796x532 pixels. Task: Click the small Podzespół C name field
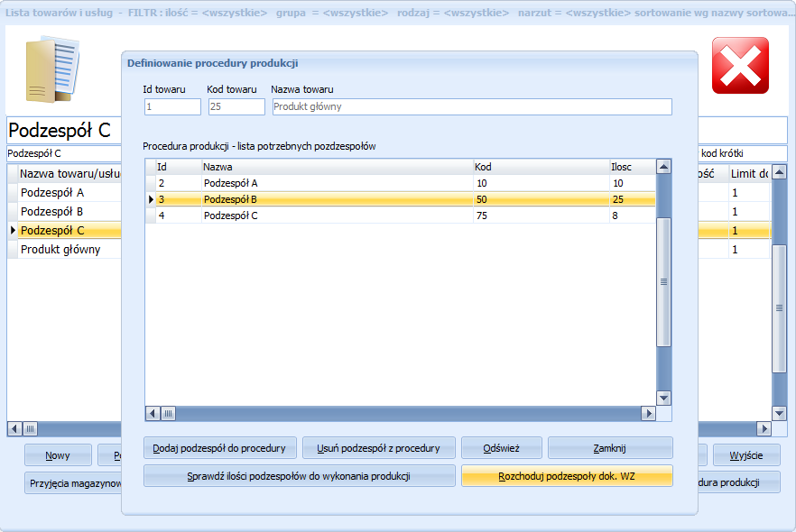coord(63,153)
